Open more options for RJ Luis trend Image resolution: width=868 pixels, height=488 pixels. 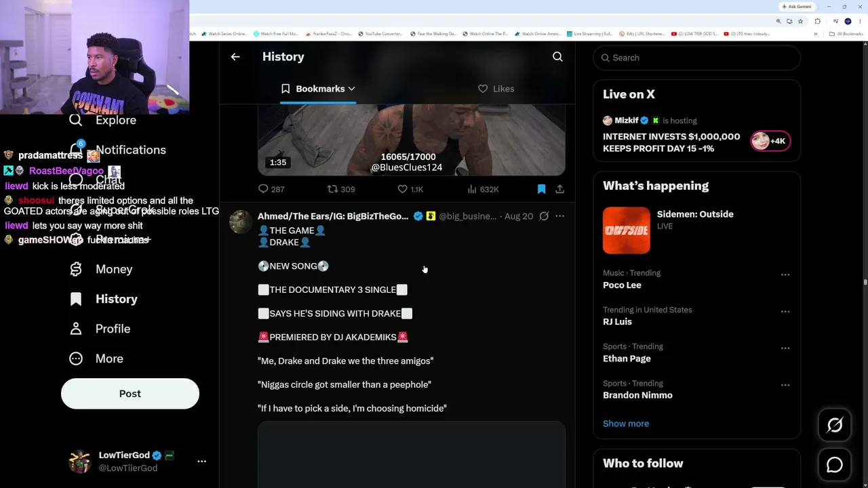[x=785, y=311]
